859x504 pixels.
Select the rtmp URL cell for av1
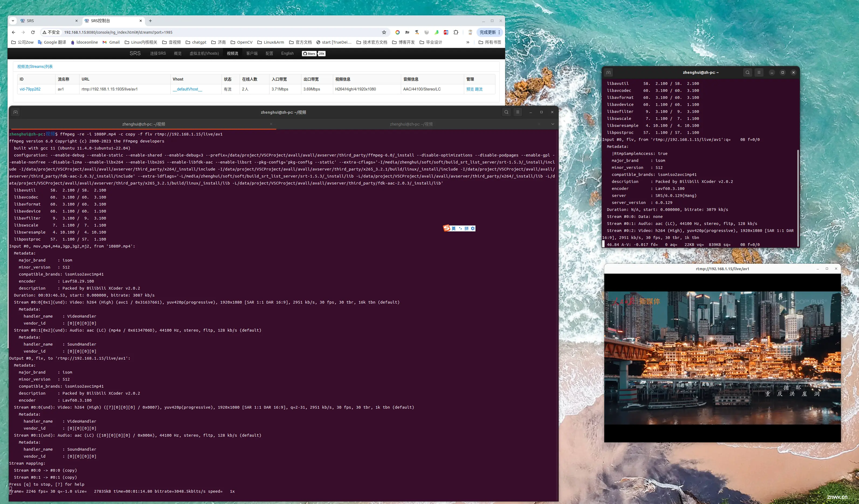click(125, 89)
